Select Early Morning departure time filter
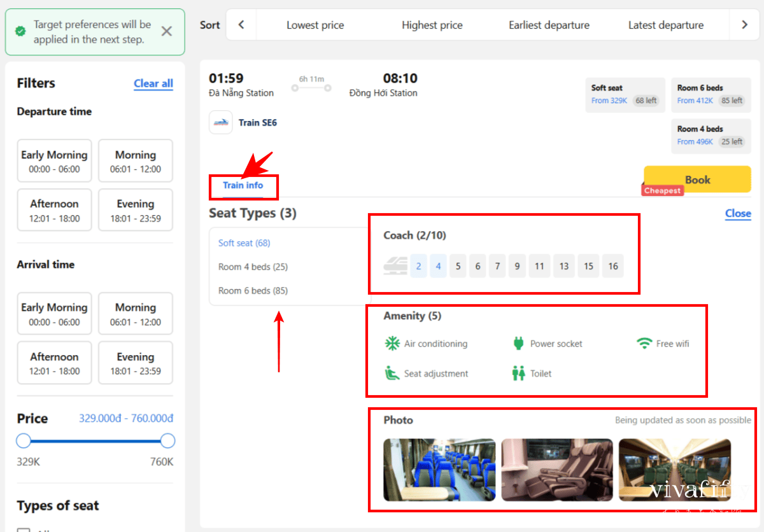This screenshot has height=532, width=764. [54, 161]
